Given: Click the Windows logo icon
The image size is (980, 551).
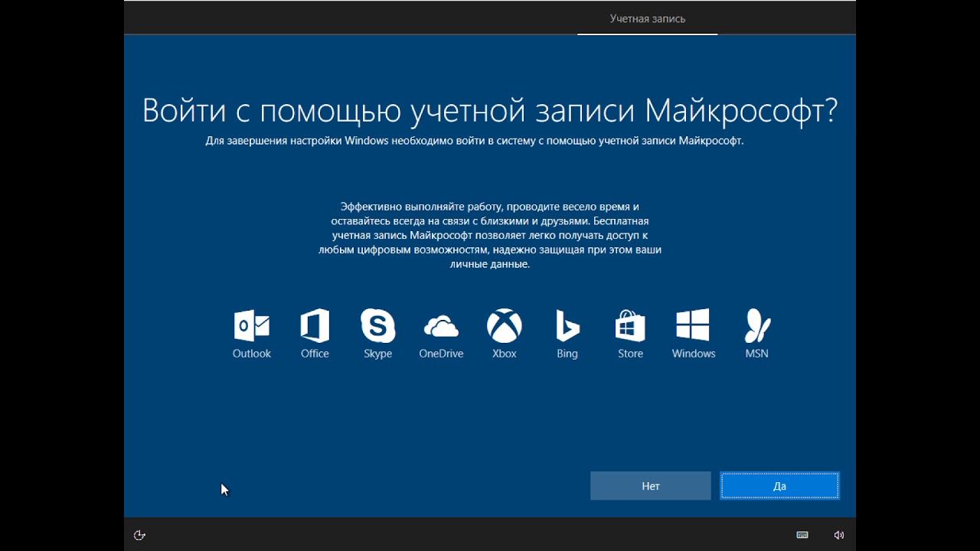Looking at the screenshot, I should [693, 325].
